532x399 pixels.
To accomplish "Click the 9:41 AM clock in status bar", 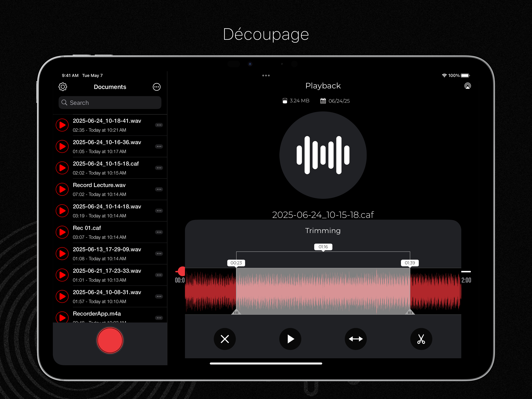I will [70, 76].
